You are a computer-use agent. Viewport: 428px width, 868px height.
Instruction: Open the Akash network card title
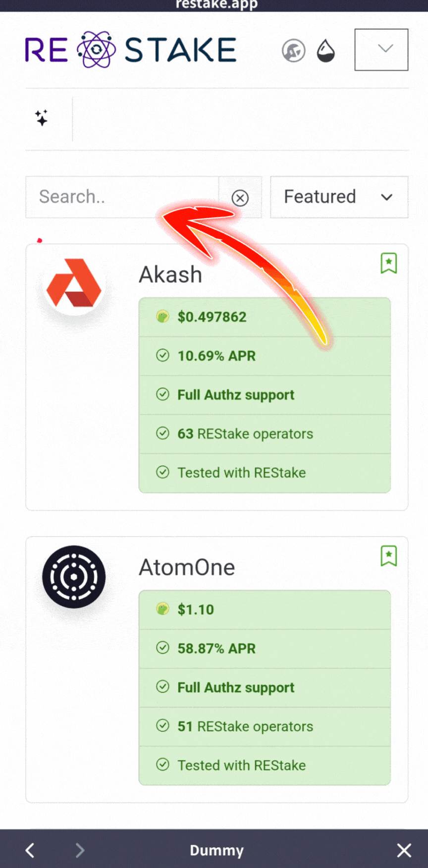point(170,274)
